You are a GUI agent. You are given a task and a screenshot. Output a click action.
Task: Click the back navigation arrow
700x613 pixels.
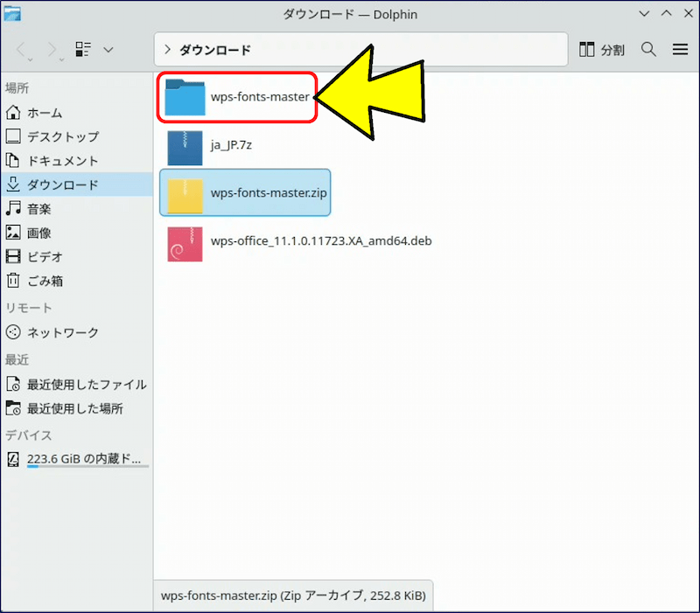(24, 50)
